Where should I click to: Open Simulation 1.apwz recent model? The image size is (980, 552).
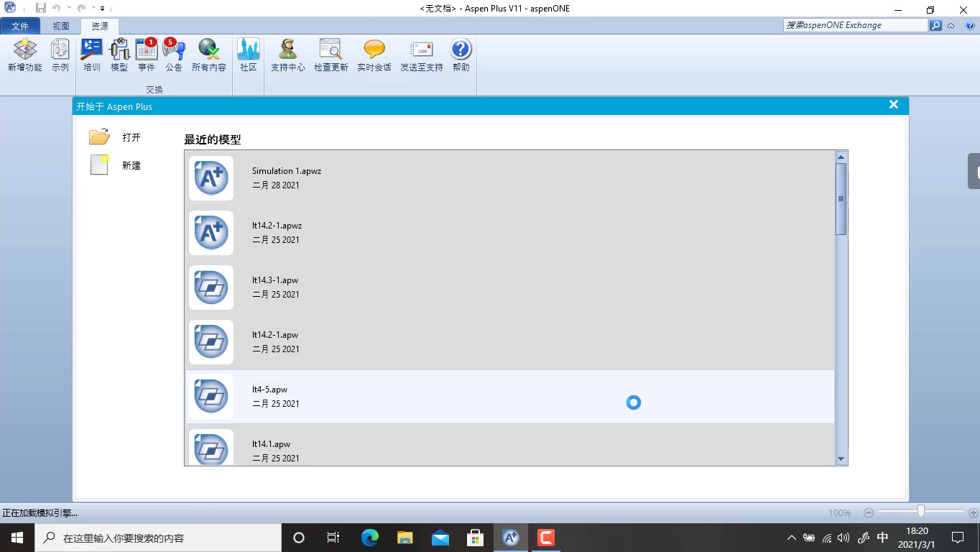510,178
